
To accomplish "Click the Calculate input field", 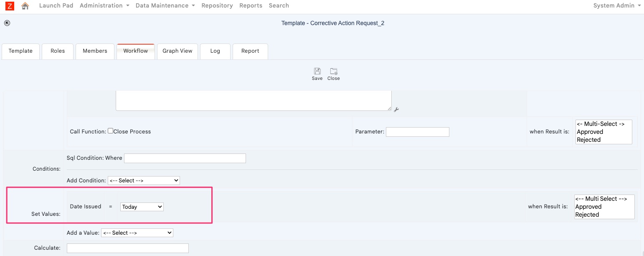I will tap(128, 248).
